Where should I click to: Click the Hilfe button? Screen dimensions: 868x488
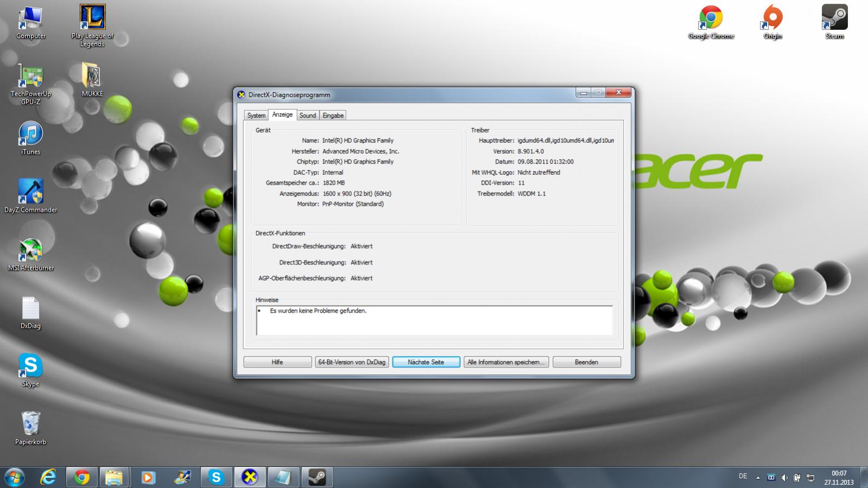[x=277, y=362]
